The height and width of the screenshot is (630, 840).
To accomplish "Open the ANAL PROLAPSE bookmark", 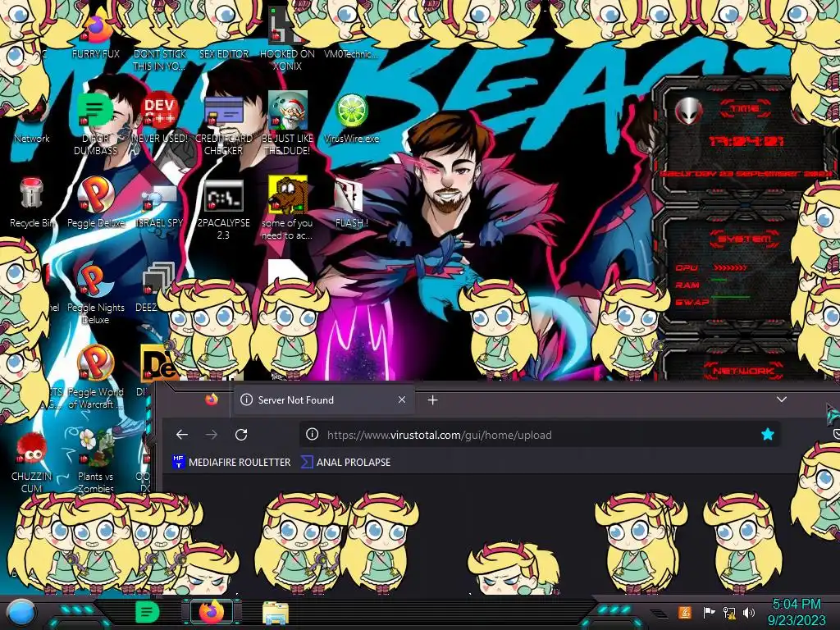I will coord(345,462).
